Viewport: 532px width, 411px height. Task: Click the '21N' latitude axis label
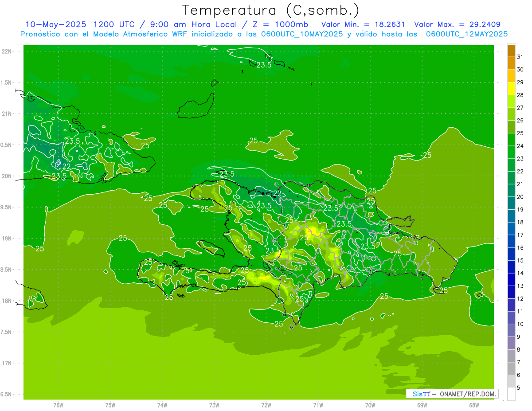tap(8, 114)
